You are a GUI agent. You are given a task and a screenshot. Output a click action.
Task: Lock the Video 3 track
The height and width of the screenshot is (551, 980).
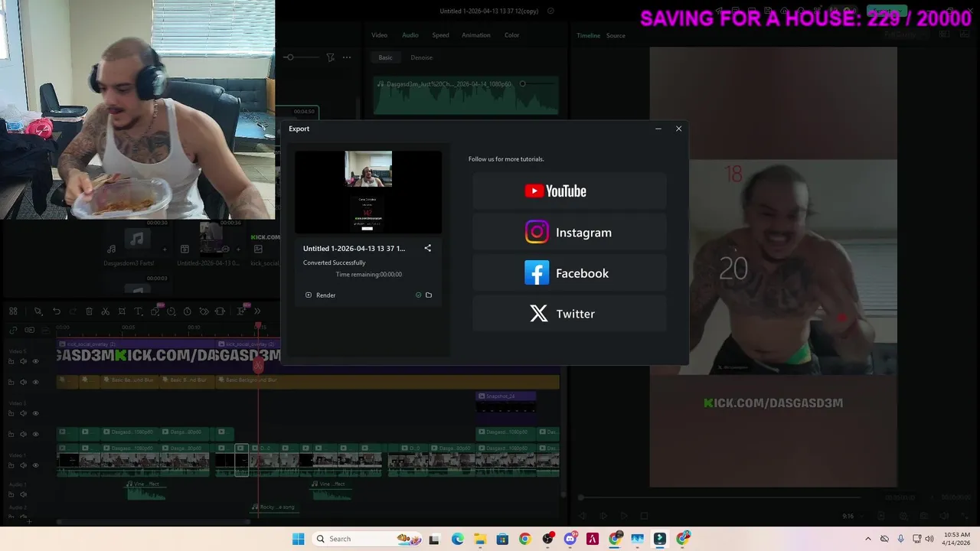11,413
